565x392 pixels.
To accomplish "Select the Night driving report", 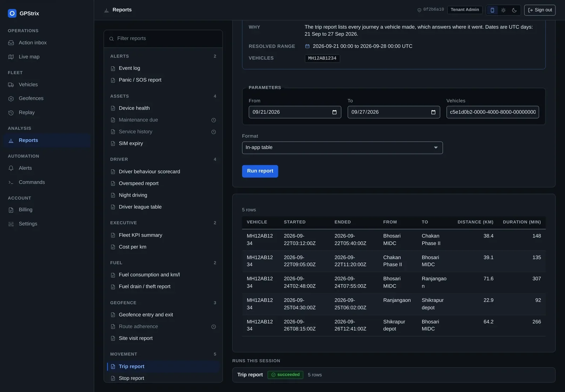I will coord(133,195).
